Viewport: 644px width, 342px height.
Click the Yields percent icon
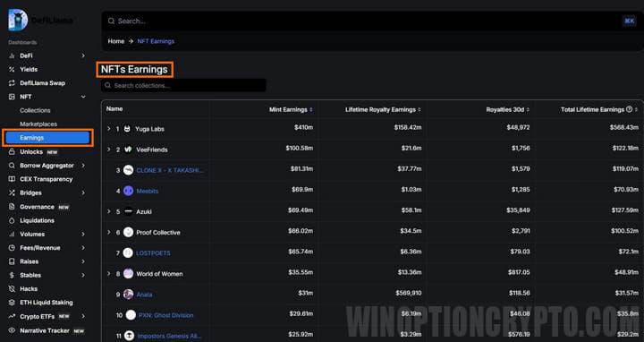pyautogui.click(x=12, y=70)
